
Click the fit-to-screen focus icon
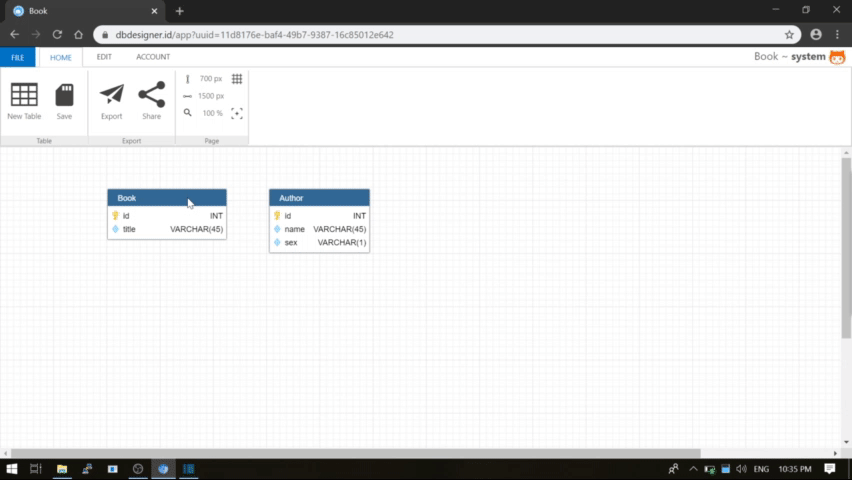coord(237,113)
